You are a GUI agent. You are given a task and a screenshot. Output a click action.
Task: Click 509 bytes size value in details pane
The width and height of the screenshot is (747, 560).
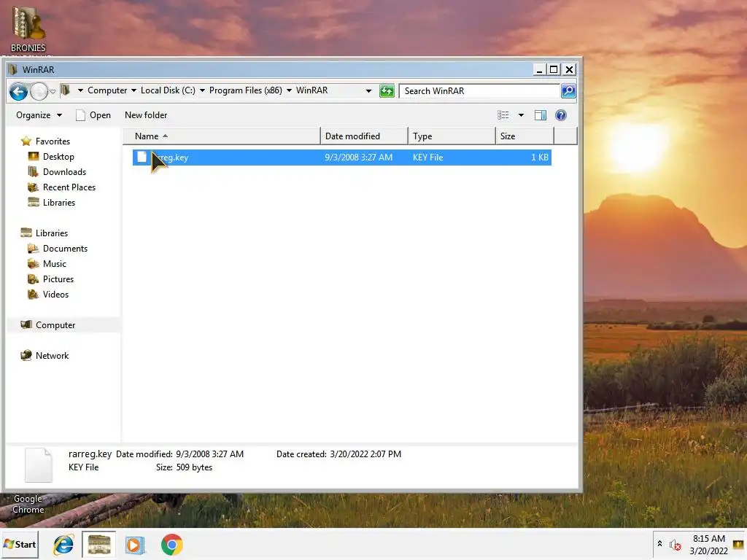[194, 467]
